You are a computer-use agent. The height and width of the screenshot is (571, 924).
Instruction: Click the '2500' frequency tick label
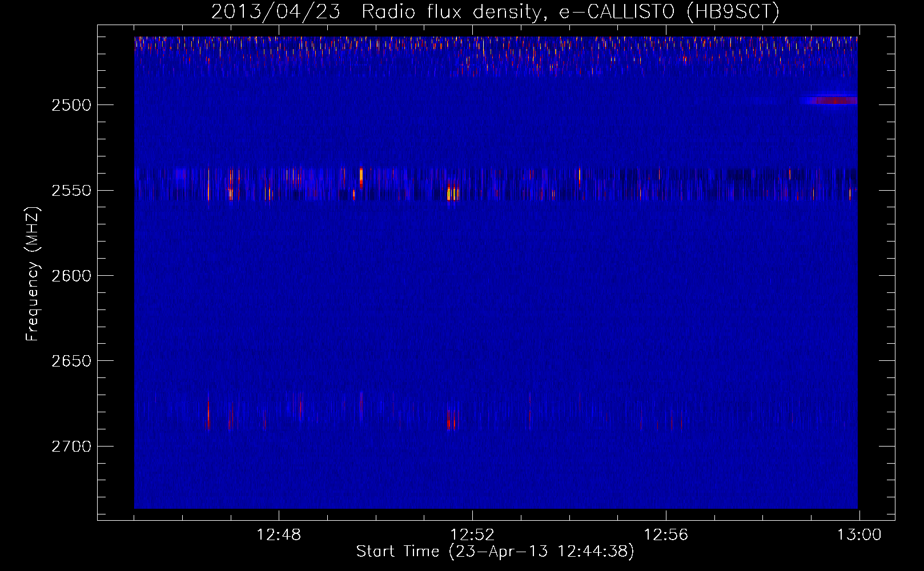[x=71, y=105]
